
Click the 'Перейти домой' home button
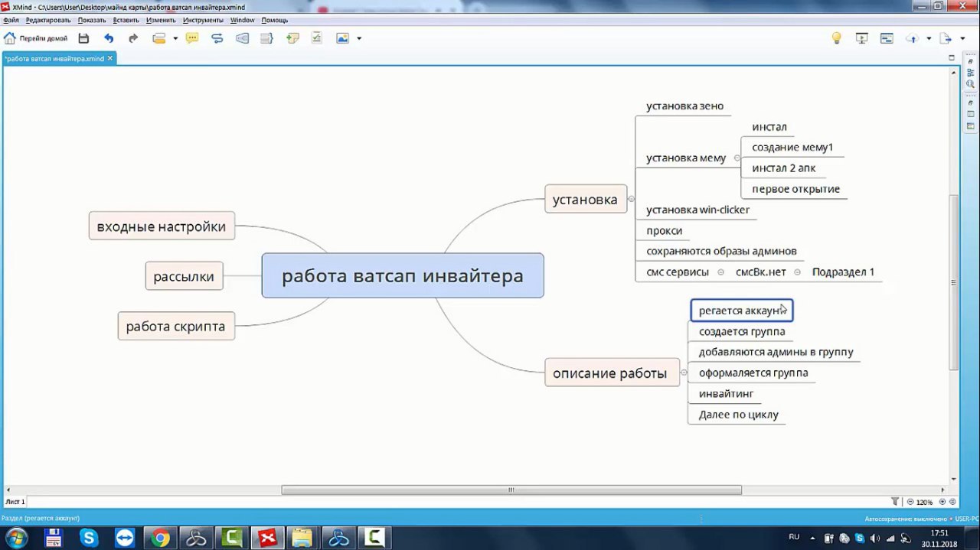tap(35, 38)
